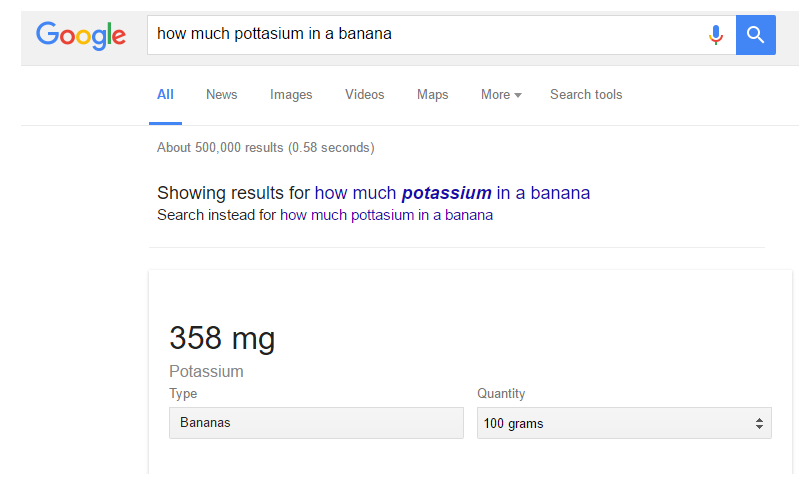The image size is (810, 479).
Task: Click the blue magnifier search button
Action: coord(755,35)
